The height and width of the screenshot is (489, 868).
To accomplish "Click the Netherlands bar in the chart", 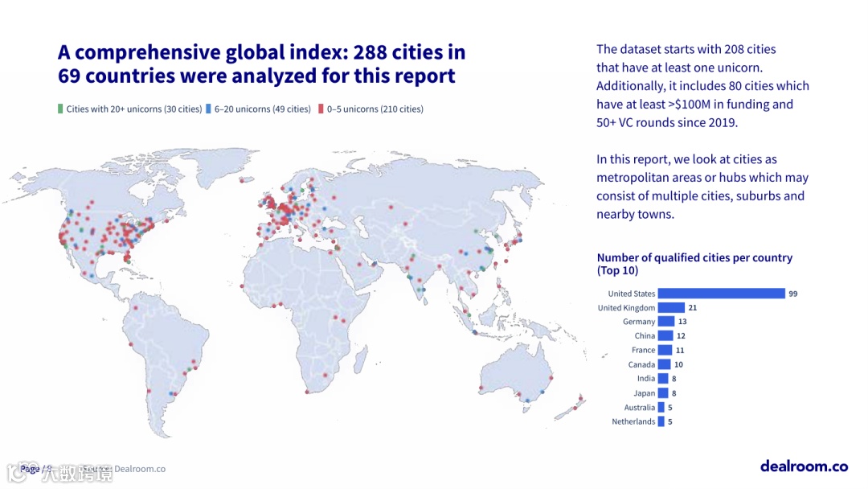I will coord(661,421).
